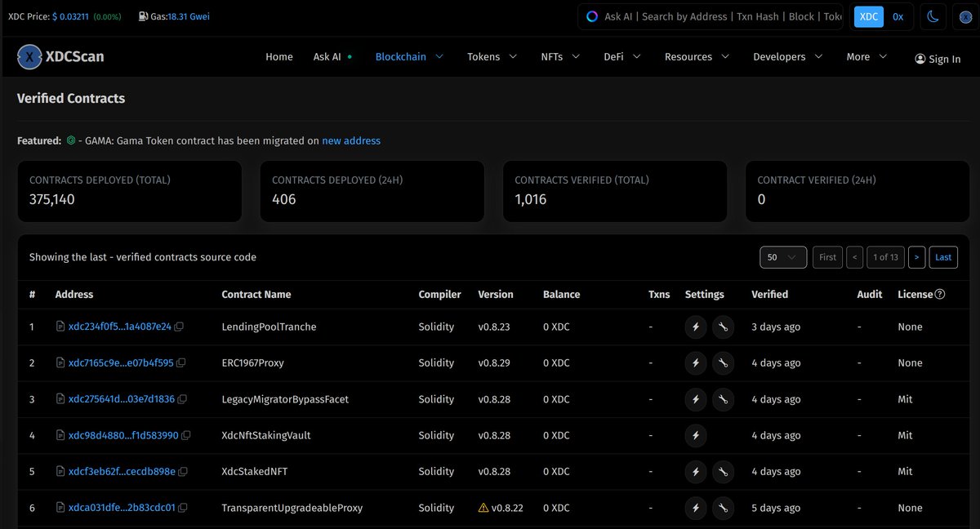980x529 pixels.
Task: Click Contracts Deployed (Total) card 375,140
Action: [x=129, y=191]
